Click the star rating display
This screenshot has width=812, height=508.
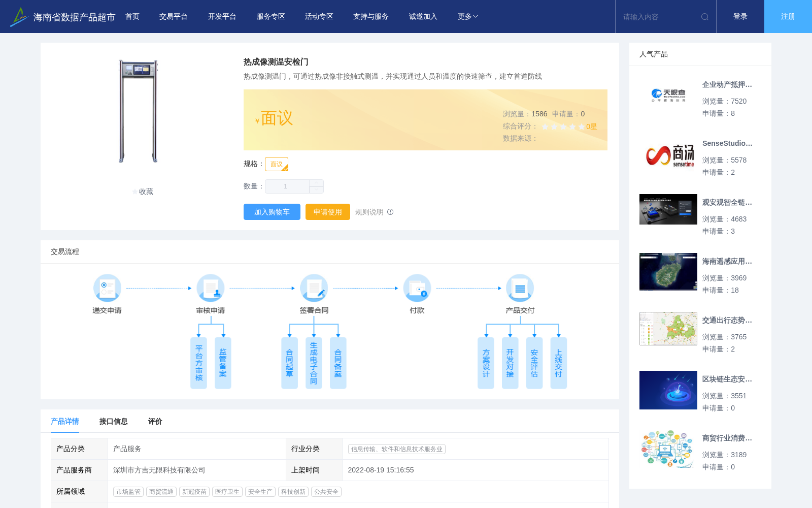point(563,126)
